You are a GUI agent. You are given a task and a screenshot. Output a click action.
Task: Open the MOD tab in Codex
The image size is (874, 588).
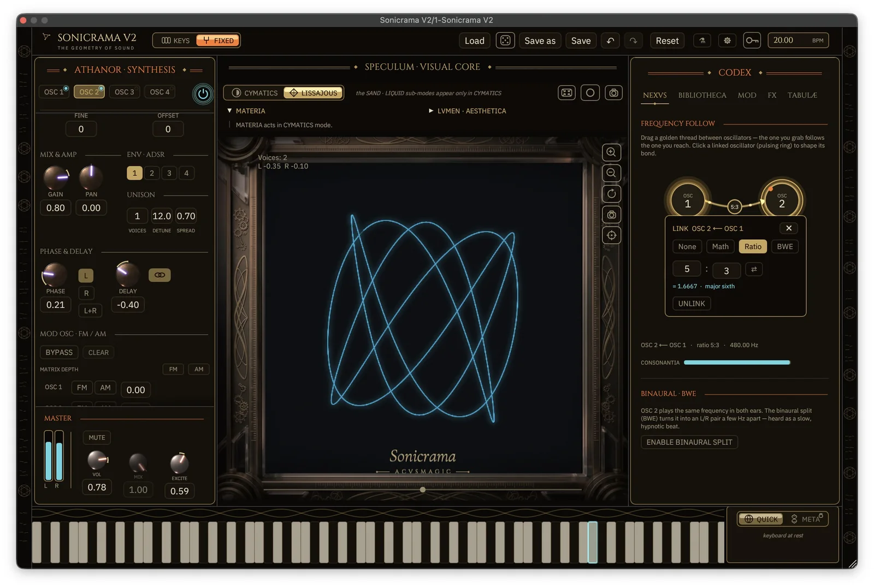(747, 95)
